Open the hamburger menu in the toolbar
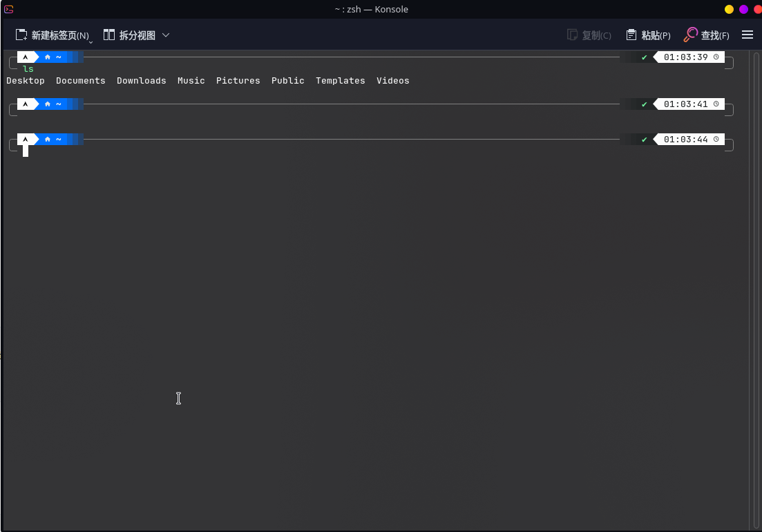 pyautogui.click(x=747, y=35)
